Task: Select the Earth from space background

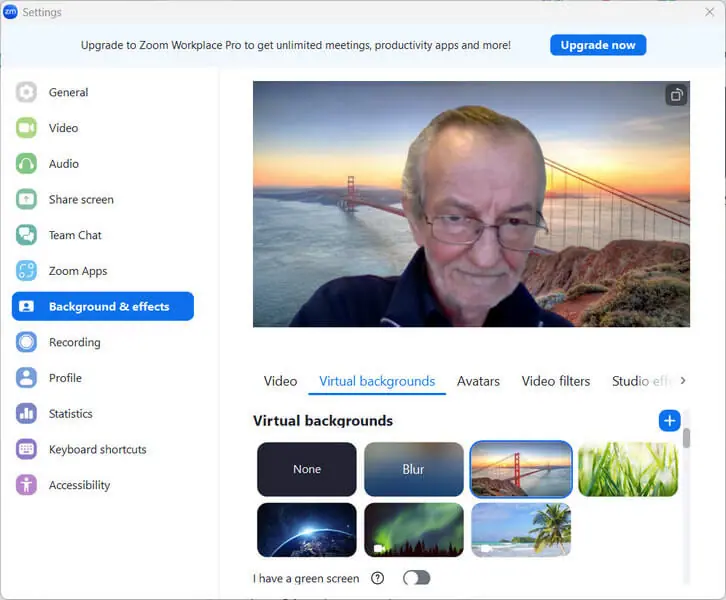Action: click(307, 530)
